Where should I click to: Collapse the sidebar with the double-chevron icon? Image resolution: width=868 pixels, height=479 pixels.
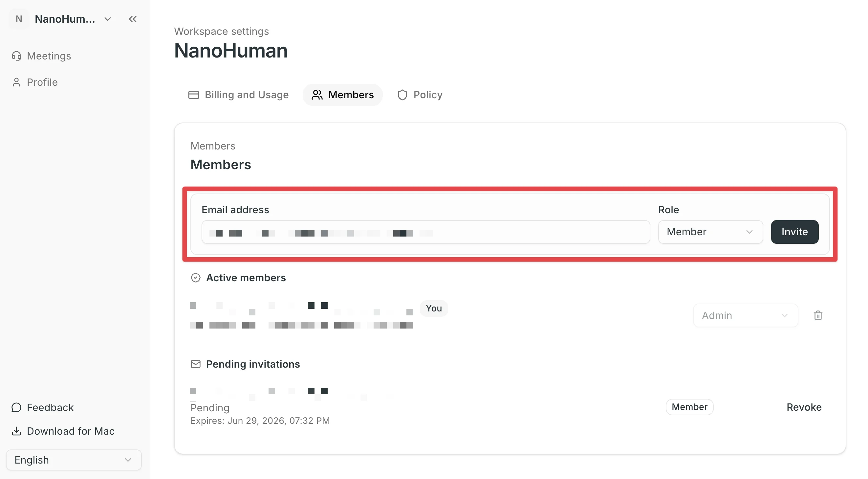coord(132,19)
